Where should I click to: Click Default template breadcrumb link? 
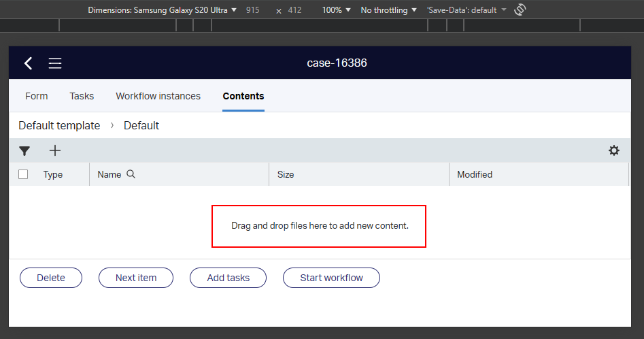(x=59, y=125)
